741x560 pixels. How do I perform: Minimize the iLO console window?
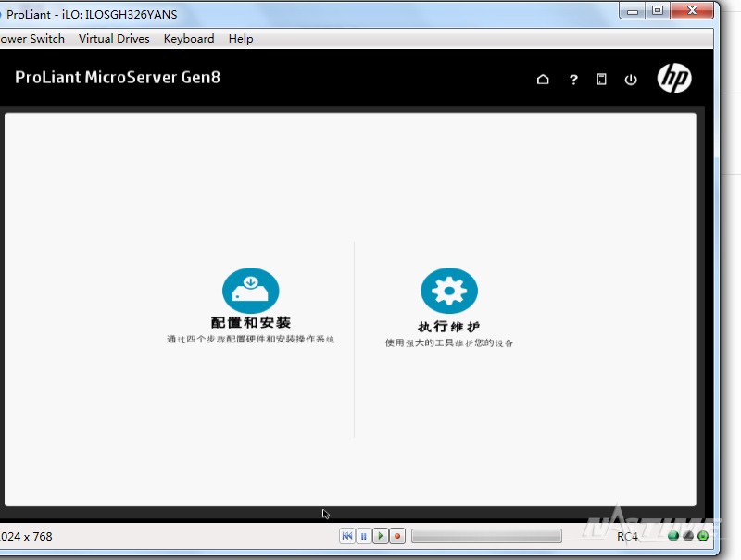pos(633,11)
